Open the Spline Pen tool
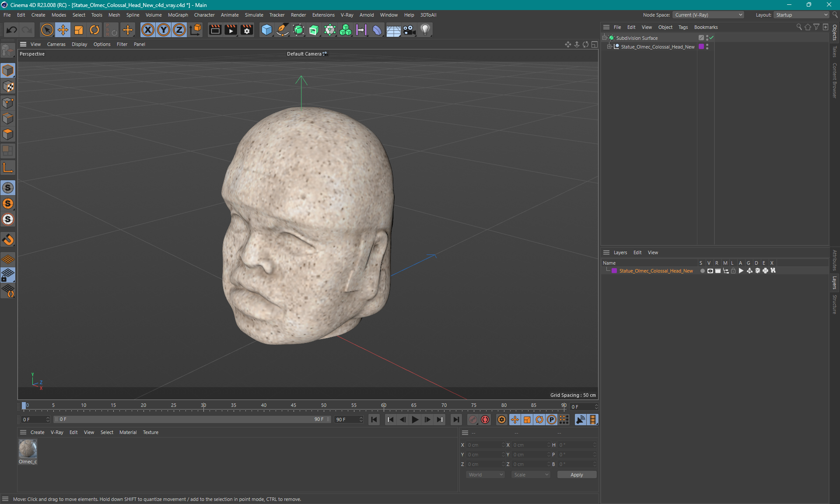This screenshot has height=504, width=840. (283, 30)
